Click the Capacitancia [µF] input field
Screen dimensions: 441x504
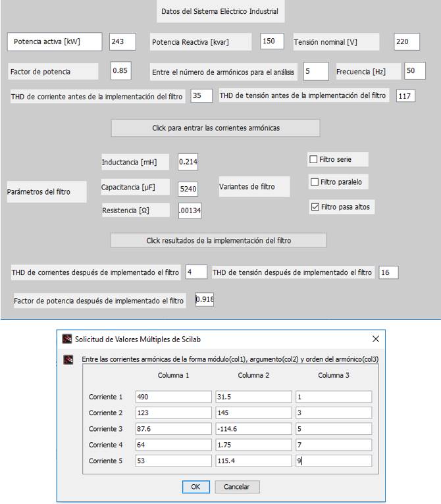coord(188,188)
